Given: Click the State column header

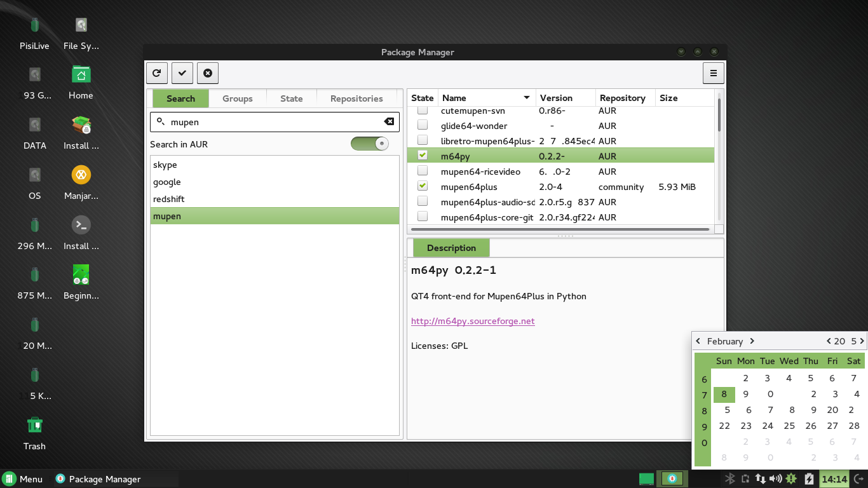Looking at the screenshot, I should [423, 98].
